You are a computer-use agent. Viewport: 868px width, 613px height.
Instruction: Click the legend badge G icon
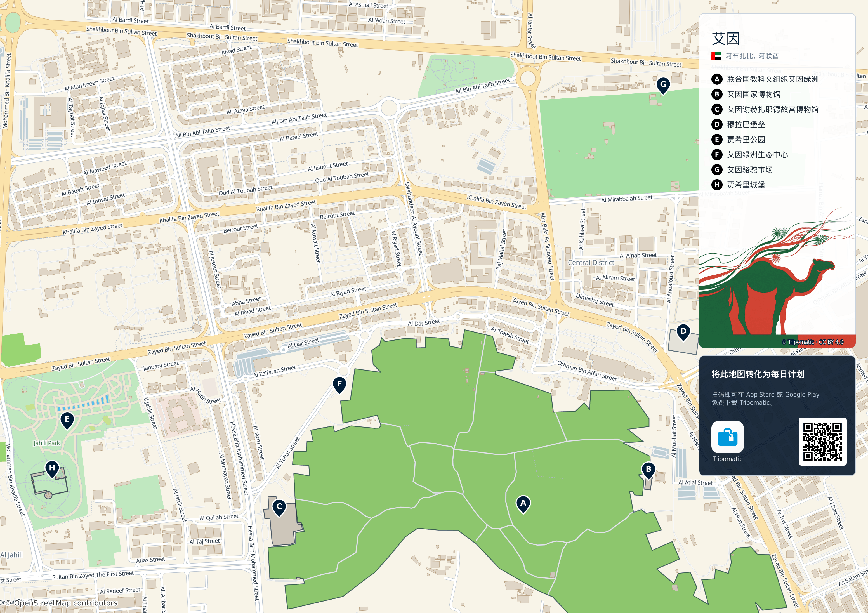click(x=717, y=170)
